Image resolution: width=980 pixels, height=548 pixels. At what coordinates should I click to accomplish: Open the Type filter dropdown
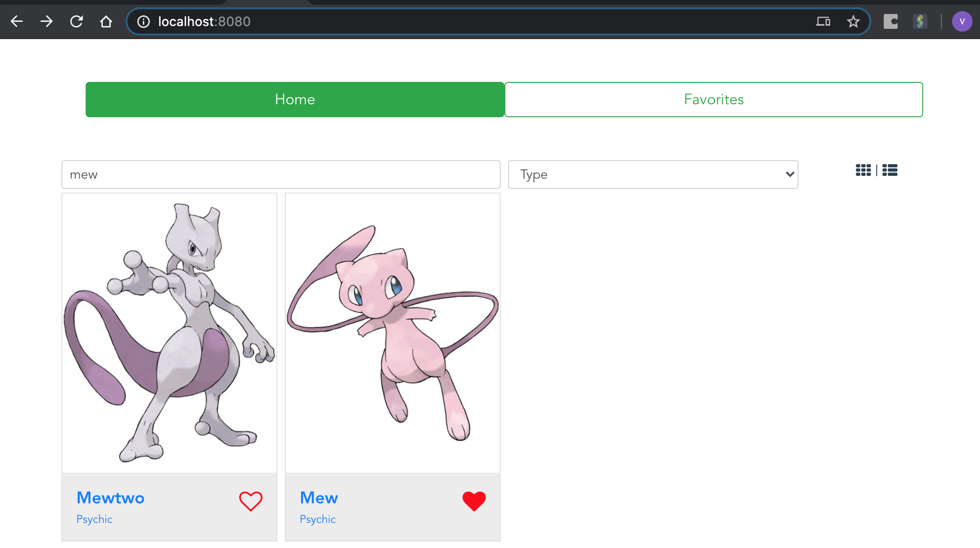653,174
